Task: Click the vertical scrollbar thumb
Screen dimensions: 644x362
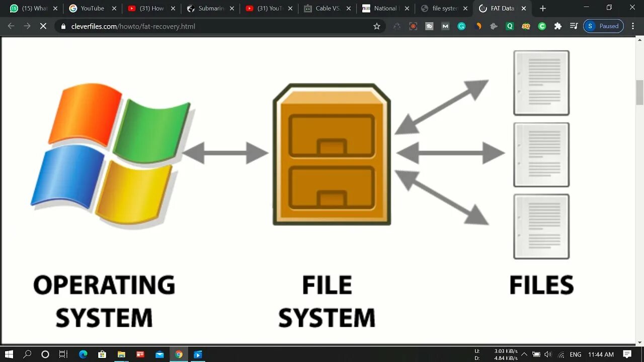Action: click(640, 93)
